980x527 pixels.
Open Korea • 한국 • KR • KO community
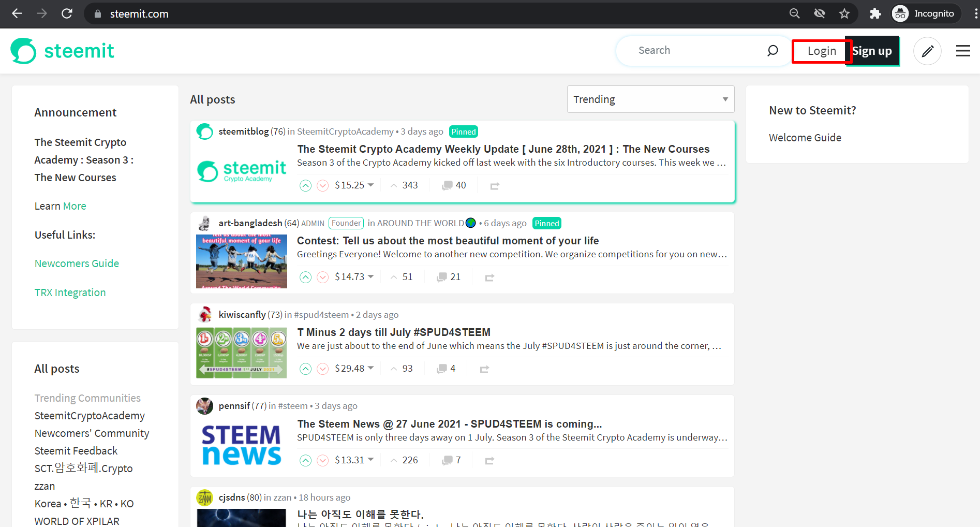pos(84,504)
